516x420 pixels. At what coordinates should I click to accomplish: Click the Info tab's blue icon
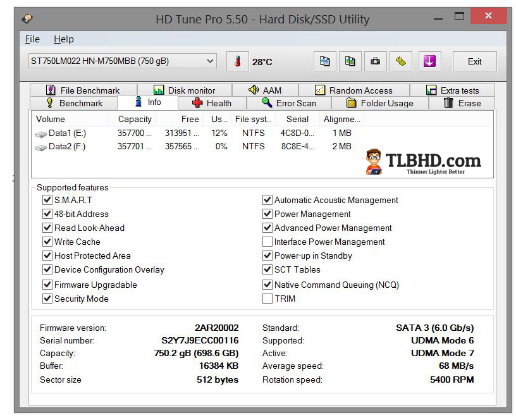(138, 102)
